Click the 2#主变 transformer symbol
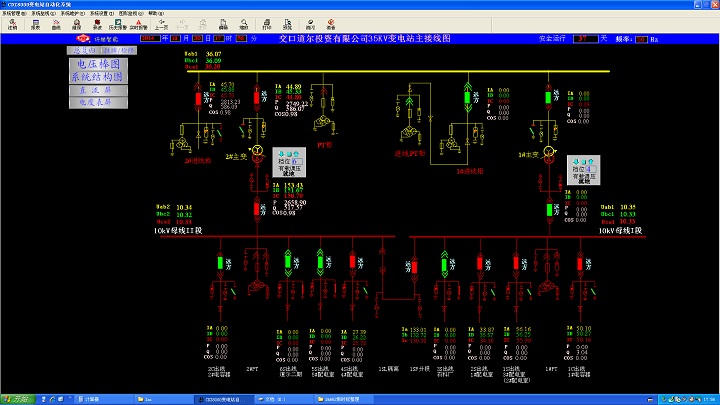The height and width of the screenshot is (405, 720). pyautogui.click(x=256, y=152)
